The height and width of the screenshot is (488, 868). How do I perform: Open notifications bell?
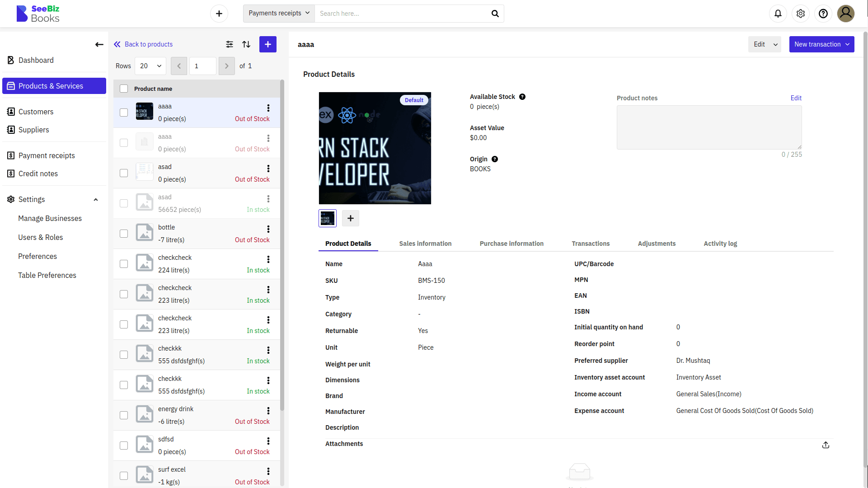coord(778,14)
